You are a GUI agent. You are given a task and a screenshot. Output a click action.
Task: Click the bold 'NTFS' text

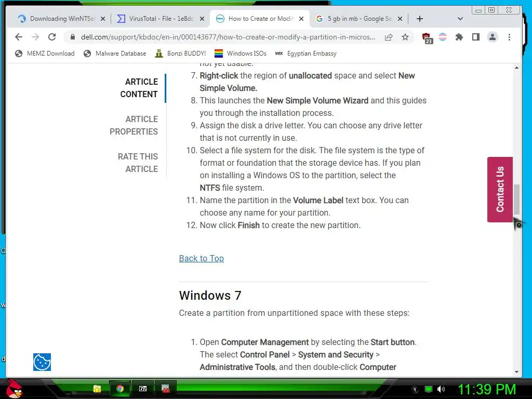pyautogui.click(x=210, y=188)
